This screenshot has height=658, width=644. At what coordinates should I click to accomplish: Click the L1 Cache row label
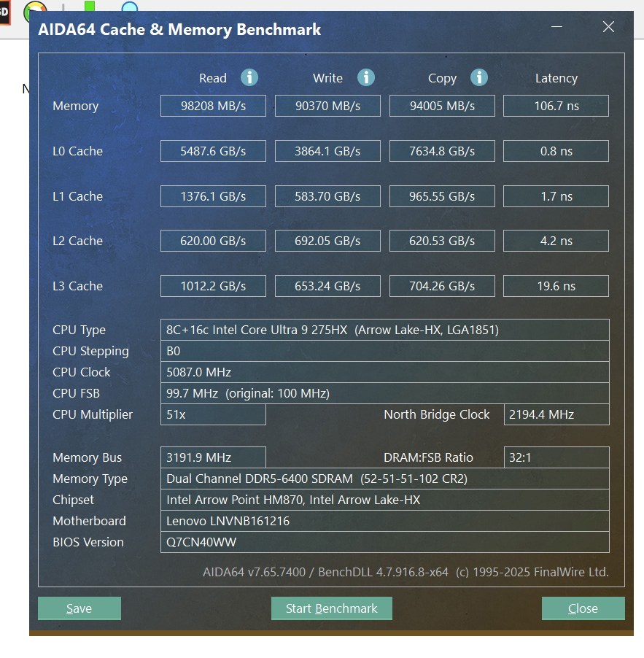click(x=77, y=196)
